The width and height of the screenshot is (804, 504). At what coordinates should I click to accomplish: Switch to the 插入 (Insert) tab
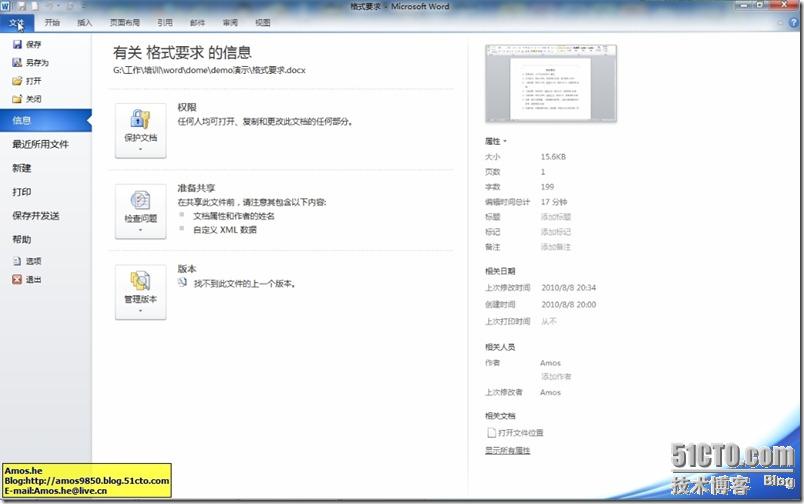coord(85,23)
